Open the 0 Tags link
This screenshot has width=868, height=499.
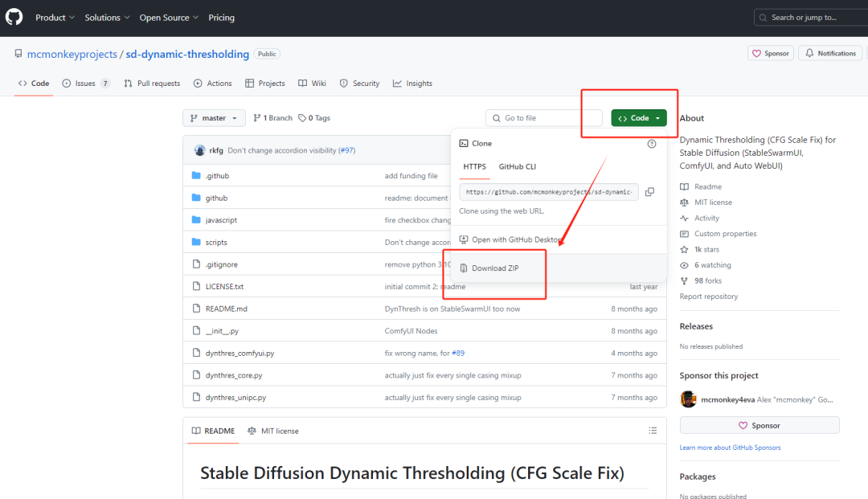click(314, 118)
